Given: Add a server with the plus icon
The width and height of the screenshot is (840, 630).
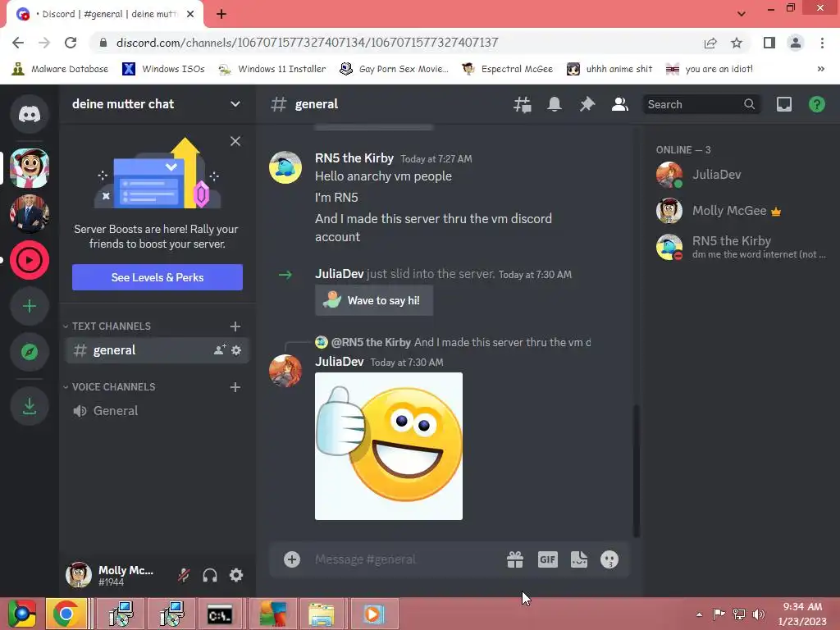Looking at the screenshot, I should pos(30,306).
